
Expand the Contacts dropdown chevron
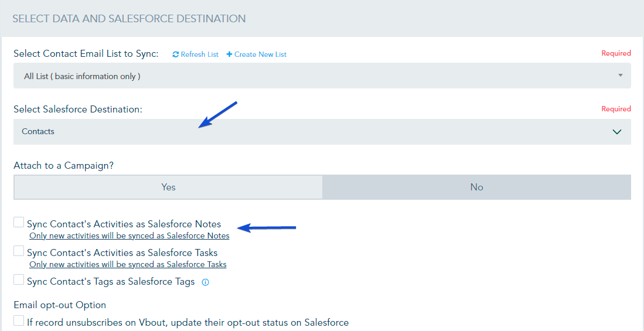(617, 132)
